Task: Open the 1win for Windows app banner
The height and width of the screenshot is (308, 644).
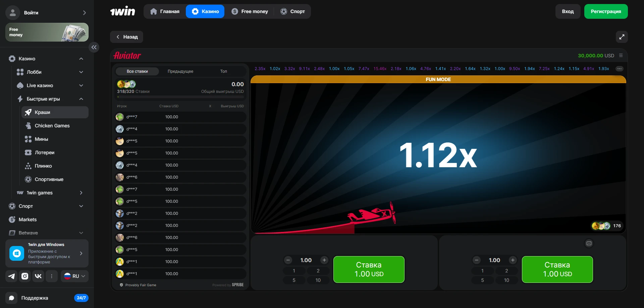Action: (x=47, y=253)
